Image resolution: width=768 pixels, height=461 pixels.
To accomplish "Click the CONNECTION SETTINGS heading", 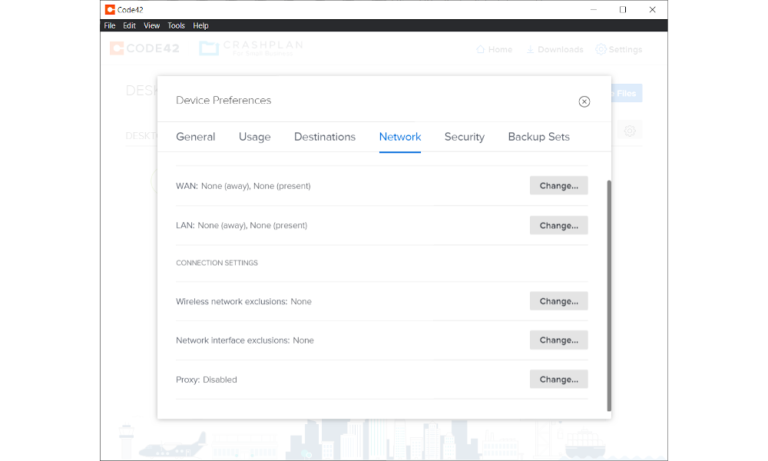I will pyautogui.click(x=216, y=263).
